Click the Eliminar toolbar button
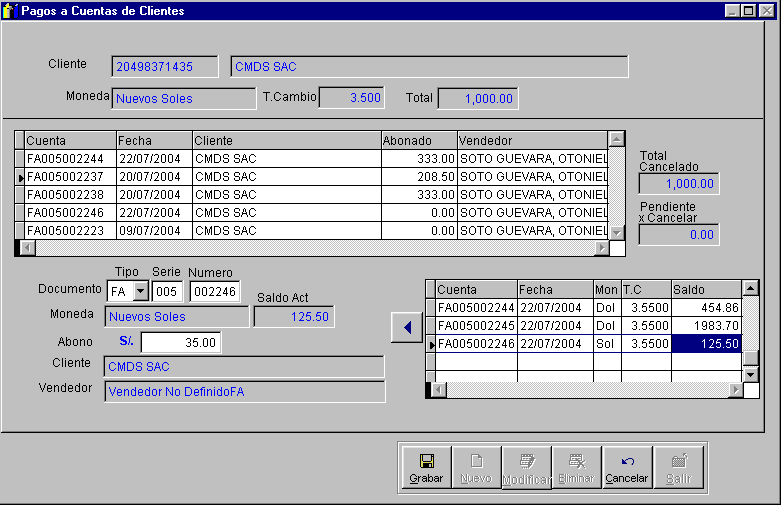The width and height of the screenshot is (781, 505). pyautogui.click(x=577, y=467)
